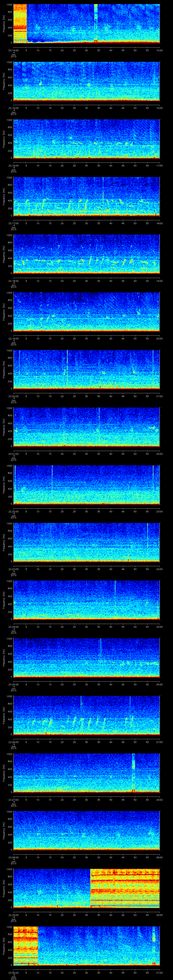Click the 22:15:00 time axis label
This screenshot has height=980, width=173.
click(13, 108)
